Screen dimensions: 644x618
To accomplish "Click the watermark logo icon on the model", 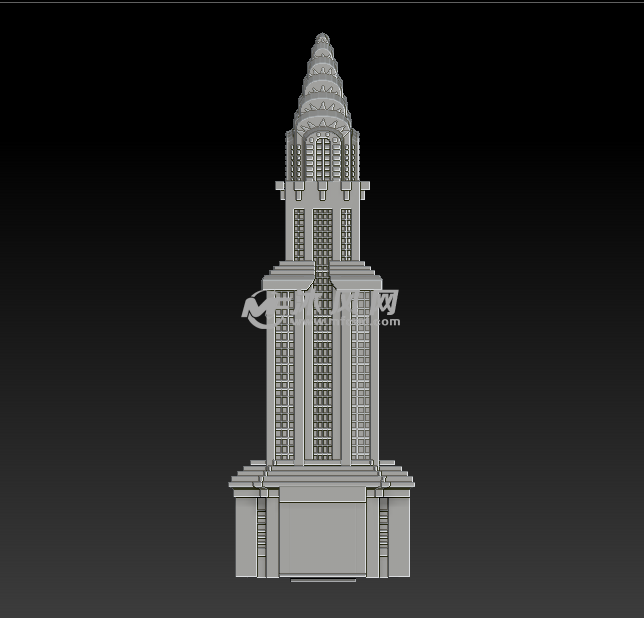I will tap(258, 309).
